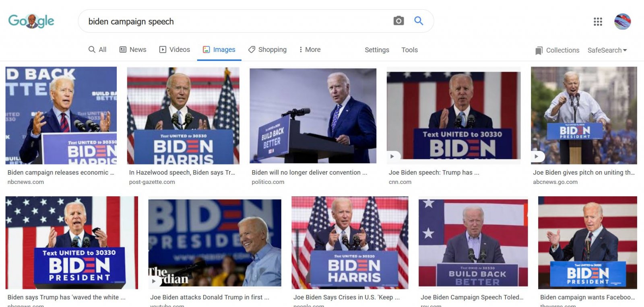This screenshot has width=644, height=307.
Task: Open the Tools filter panel
Action: click(x=409, y=50)
